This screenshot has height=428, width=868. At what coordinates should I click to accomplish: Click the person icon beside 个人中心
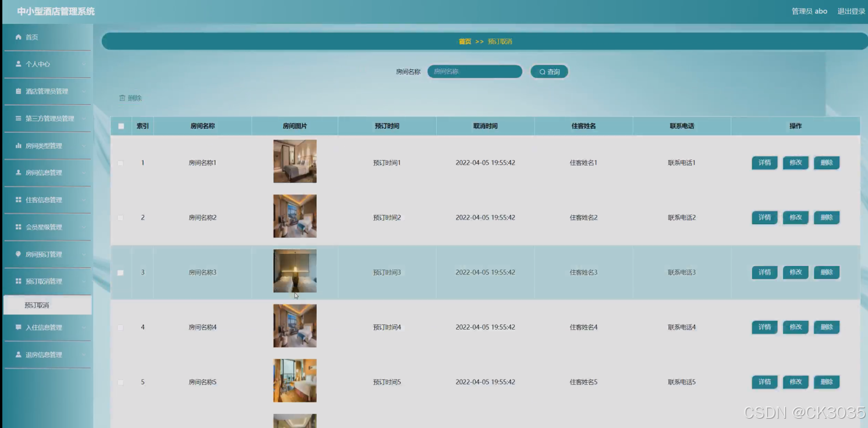pos(18,64)
